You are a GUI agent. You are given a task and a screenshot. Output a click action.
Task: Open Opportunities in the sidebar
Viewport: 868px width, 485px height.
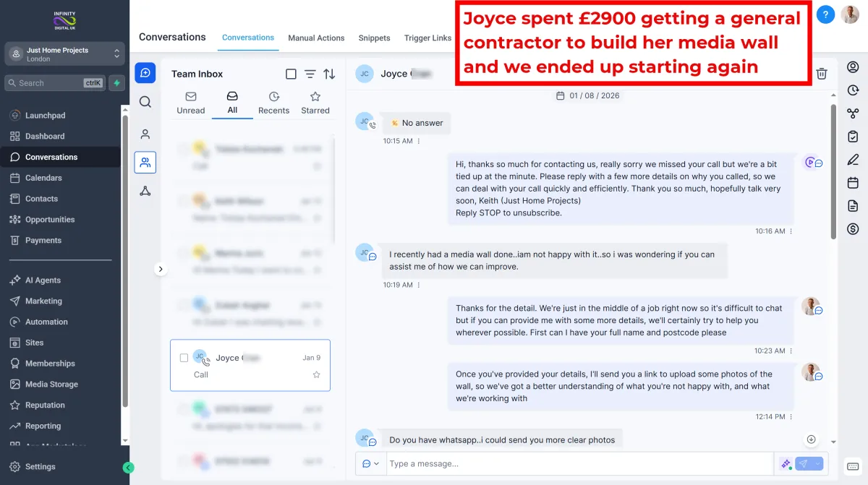coord(50,220)
